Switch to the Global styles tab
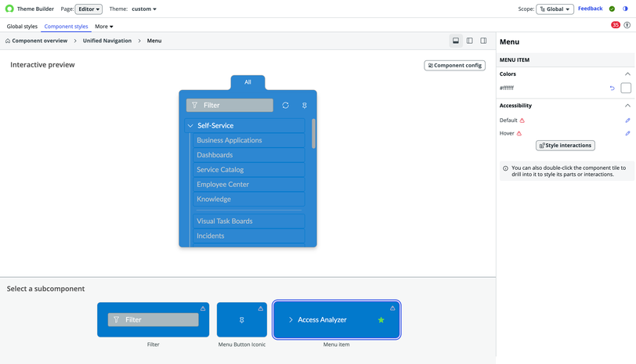Image resolution: width=636 pixels, height=364 pixels. click(x=22, y=27)
